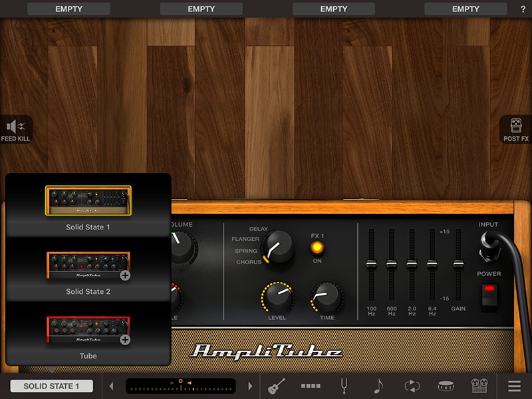Click the Tube name label
The width and height of the screenshot is (532, 399).
[x=88, y=356]
